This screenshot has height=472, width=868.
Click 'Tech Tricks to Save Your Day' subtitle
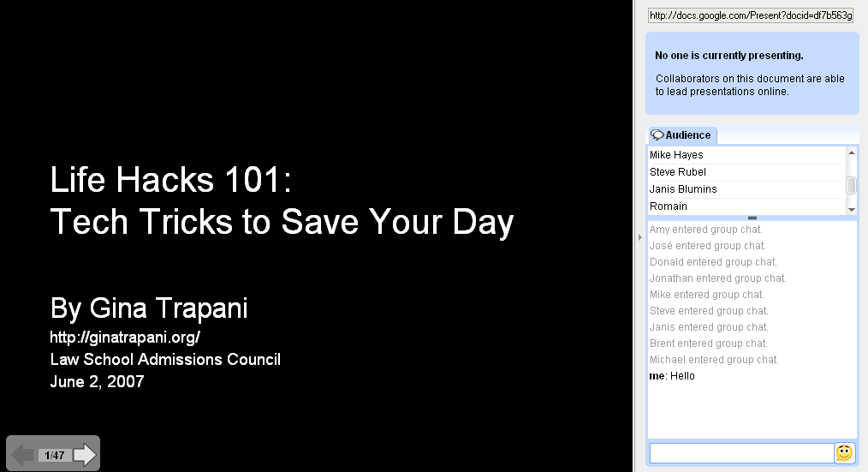pos(282,222)
